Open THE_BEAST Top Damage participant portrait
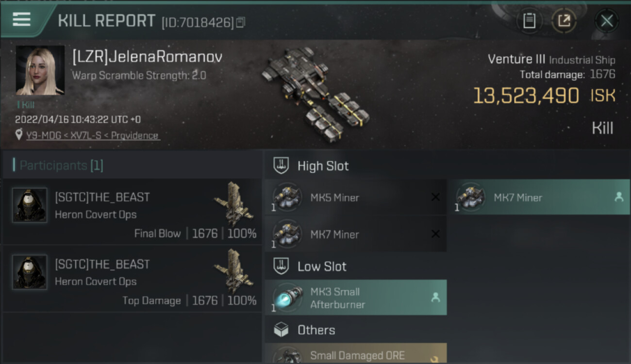The height and width of the screenshot is (364, 631). [30, 272]
